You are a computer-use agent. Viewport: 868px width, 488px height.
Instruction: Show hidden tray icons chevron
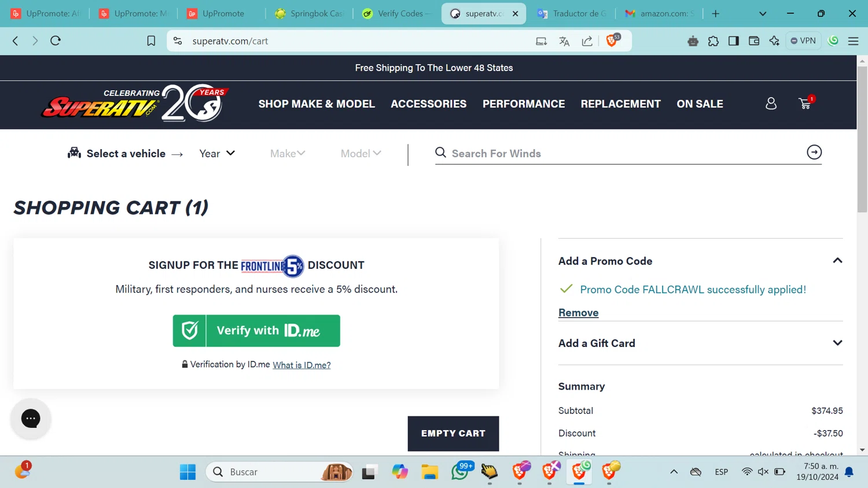point(674,472)
